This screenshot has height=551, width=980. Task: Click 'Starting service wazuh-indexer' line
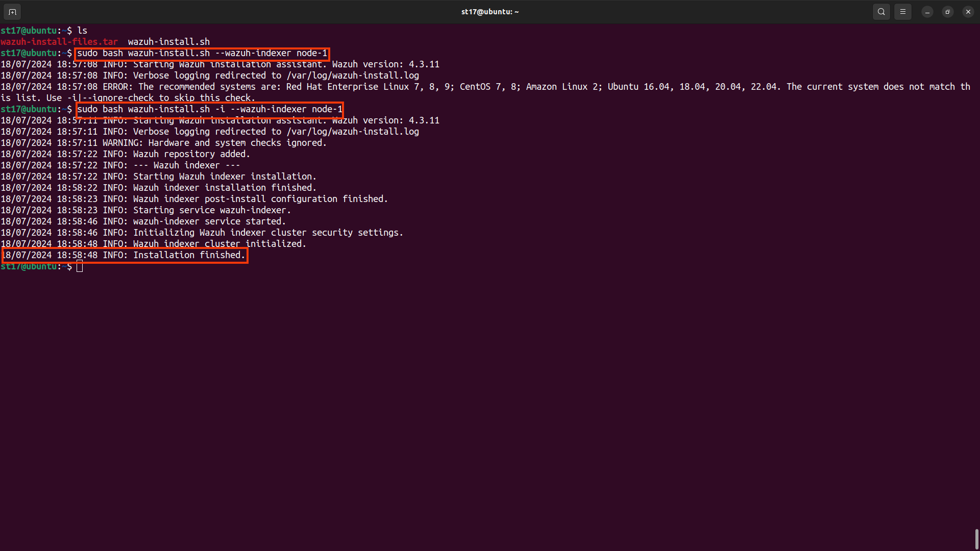[x=146, y=210]
